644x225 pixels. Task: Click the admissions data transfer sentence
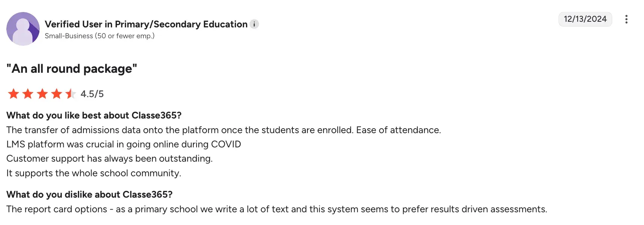[x=224, y=130]
